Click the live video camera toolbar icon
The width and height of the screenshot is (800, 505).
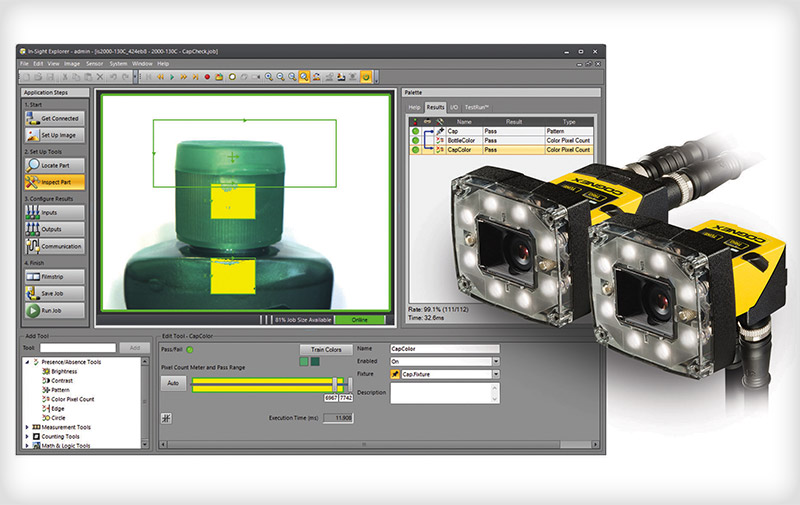point(256,77)
